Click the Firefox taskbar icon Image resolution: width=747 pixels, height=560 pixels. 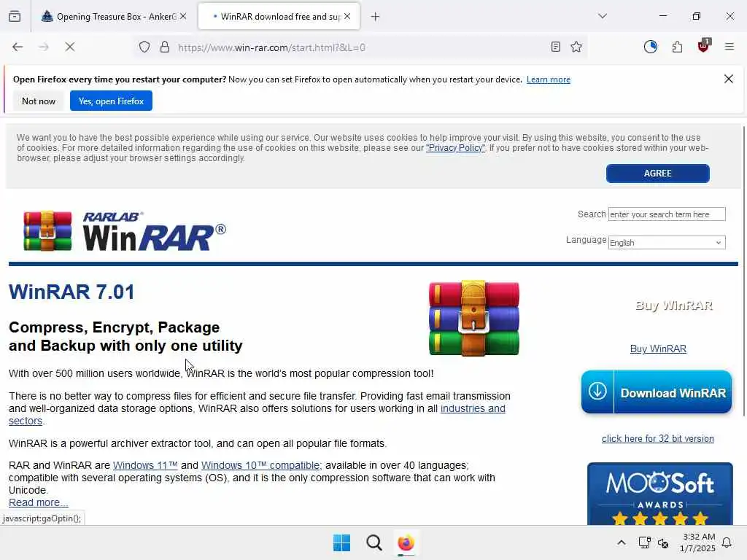tap(406, 542)
